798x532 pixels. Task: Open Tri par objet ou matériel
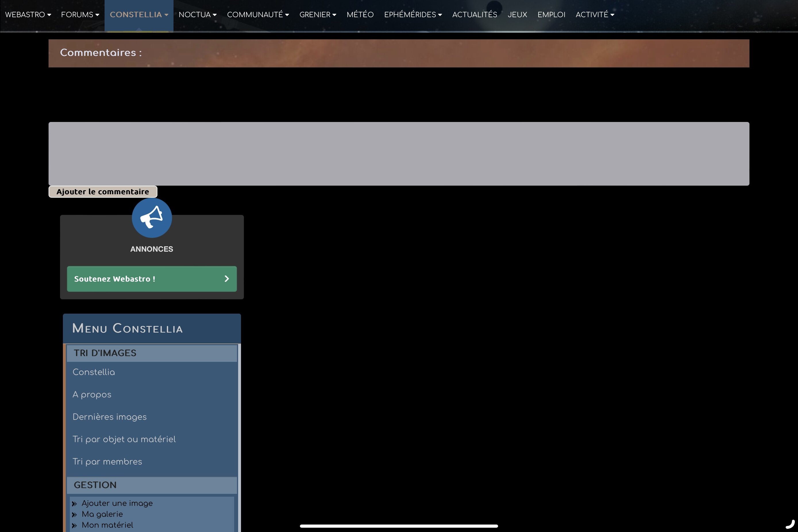click(124, 439)
